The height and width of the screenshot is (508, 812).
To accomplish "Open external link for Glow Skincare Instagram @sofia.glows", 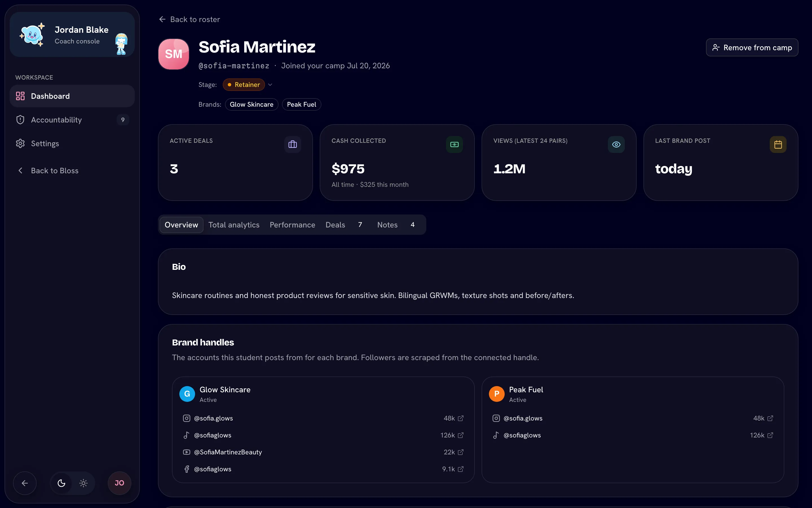I will (460, 418).
